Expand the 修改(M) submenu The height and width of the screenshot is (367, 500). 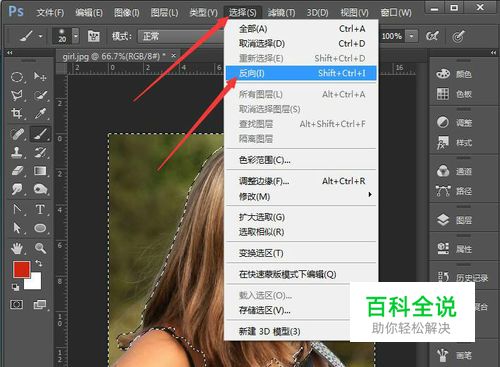coord(301,196)
